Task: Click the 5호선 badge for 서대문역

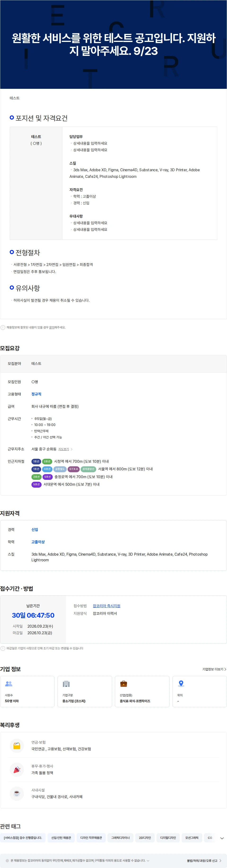Action: click(x=36, y=485)
